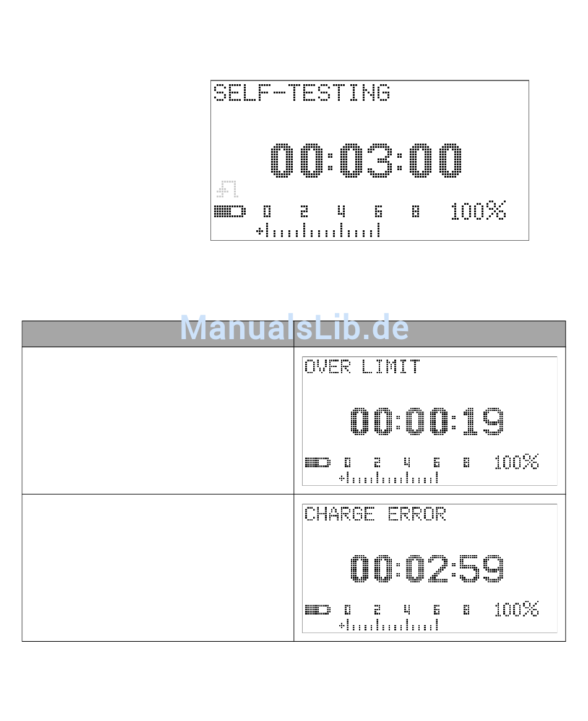Image resolution: width=588 pixels, height=721 pixels.
Task: Click the 00:03:00 countdown timer
Action: point(366,160)
